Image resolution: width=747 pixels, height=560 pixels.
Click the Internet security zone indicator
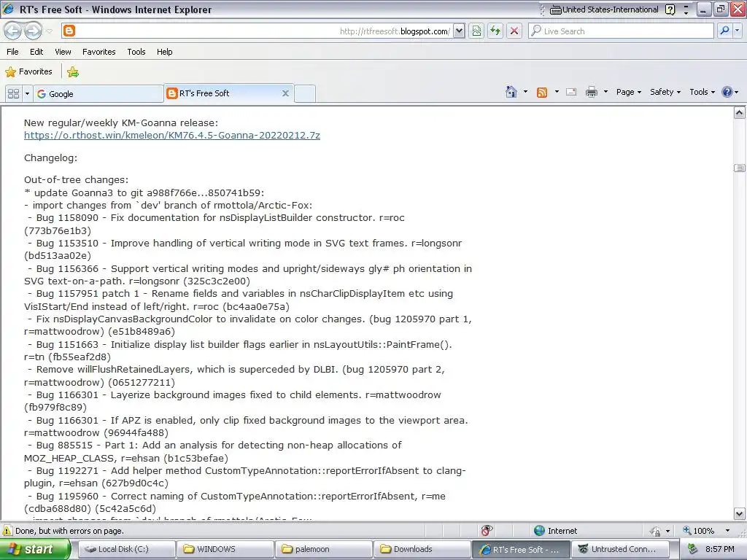click(x=555, y=531)
